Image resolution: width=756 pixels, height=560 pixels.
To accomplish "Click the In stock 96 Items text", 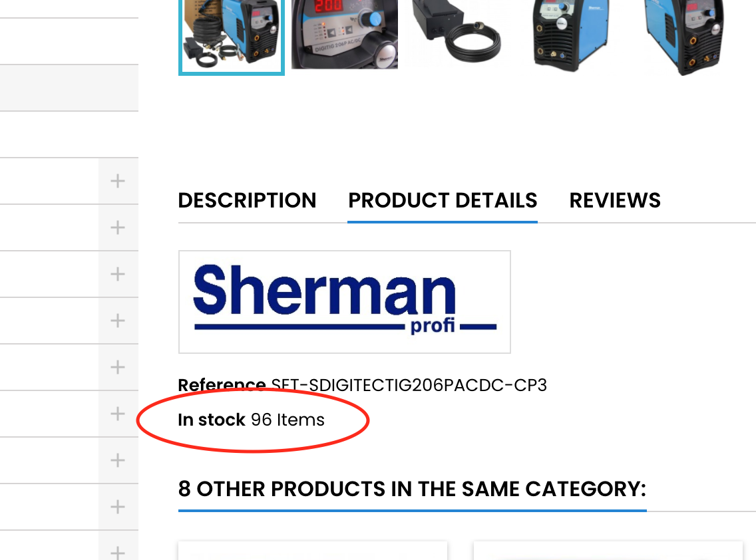I will [x=252, y=420].
